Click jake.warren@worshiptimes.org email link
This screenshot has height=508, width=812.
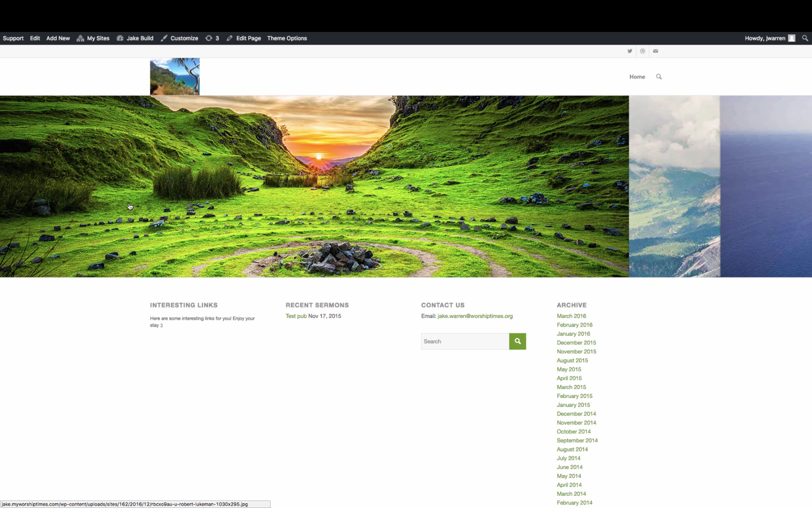pos(475,316)
